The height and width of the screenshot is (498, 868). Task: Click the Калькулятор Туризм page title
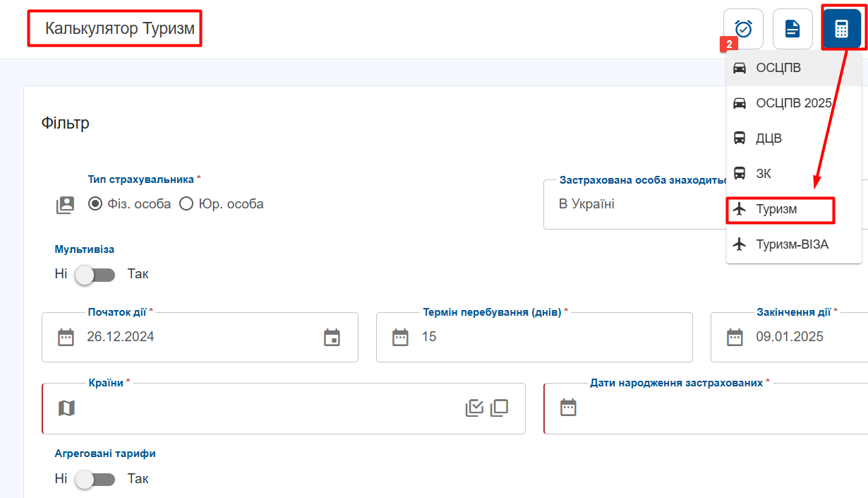(119, 29)
